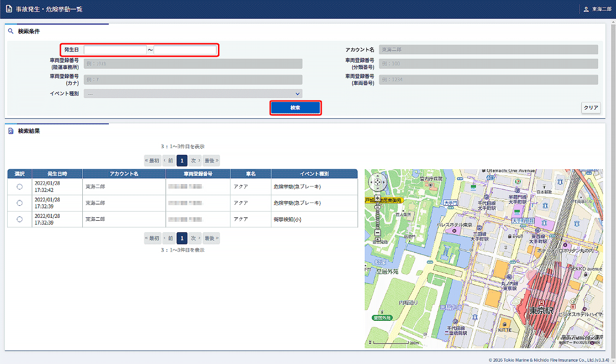Open the イベント種別 dropdown
Screen dimensions: 616x364
click(x=193, y=94)
